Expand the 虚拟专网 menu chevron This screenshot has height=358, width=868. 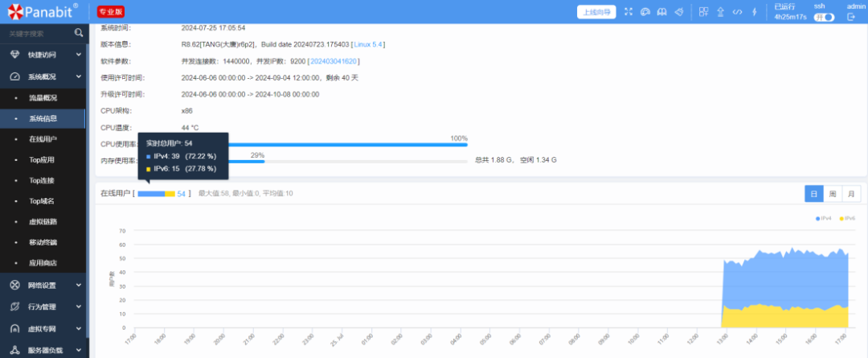pos(78,328)
